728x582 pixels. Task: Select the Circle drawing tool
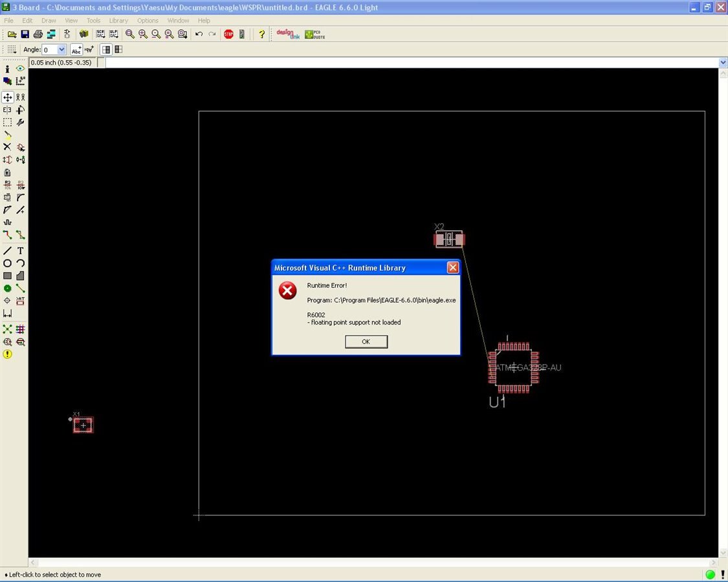pyautogui.click(x=7, y=263)
